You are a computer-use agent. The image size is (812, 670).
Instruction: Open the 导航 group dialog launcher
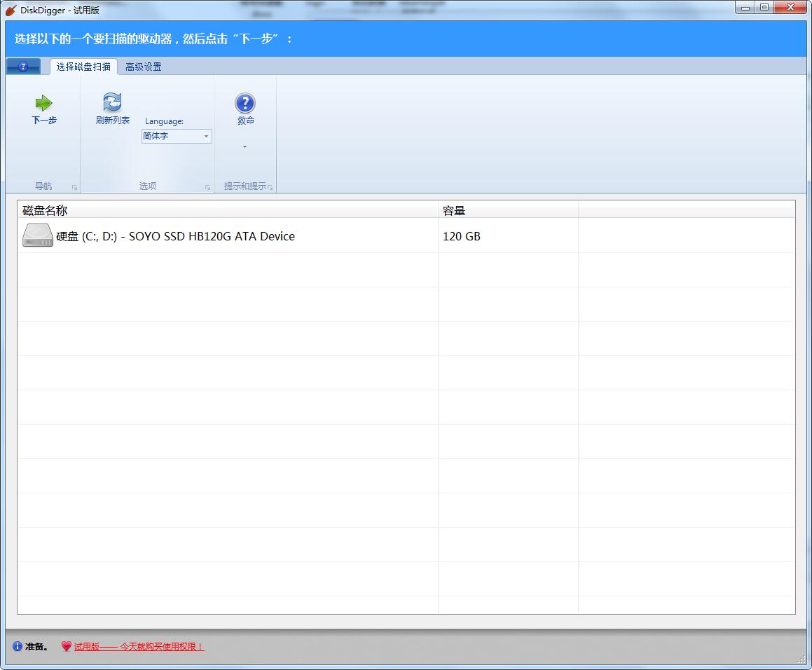(x=74, y=188)
